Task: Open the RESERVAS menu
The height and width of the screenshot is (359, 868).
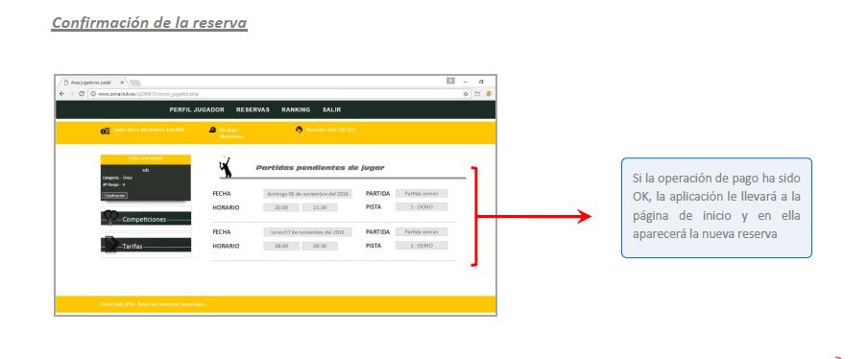Action: [253, 110]
